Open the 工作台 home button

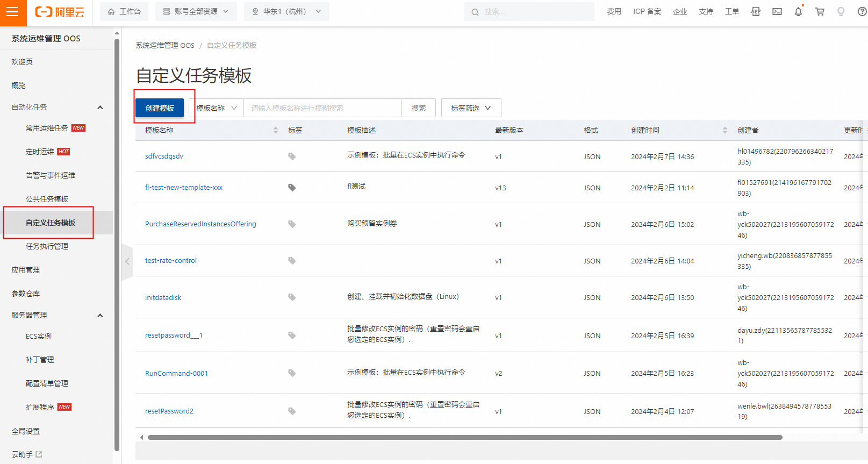(124, 11)
